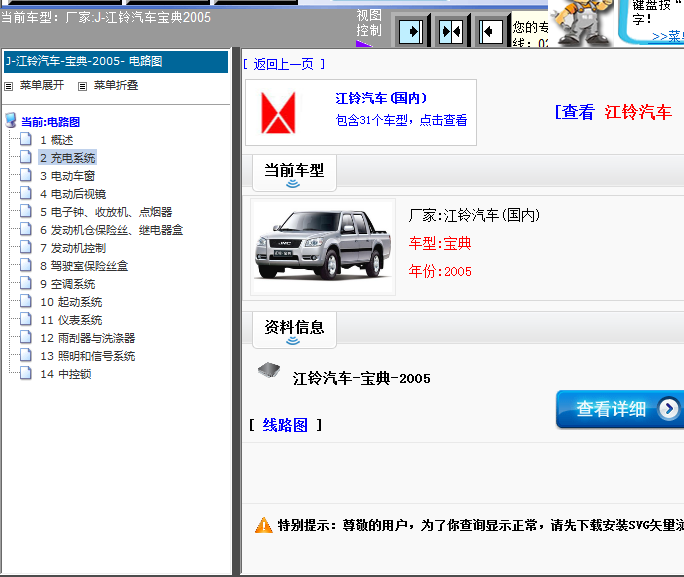This screenshot has width=684, height=577.
Task: Select 当前:电路图 root node
Action: pyautogui.click(x=51, y=122)
